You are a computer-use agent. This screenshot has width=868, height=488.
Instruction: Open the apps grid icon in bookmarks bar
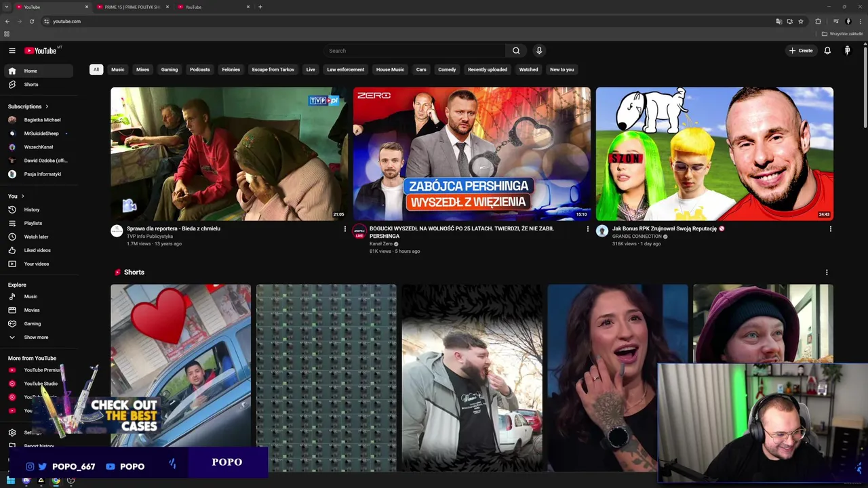7,34
